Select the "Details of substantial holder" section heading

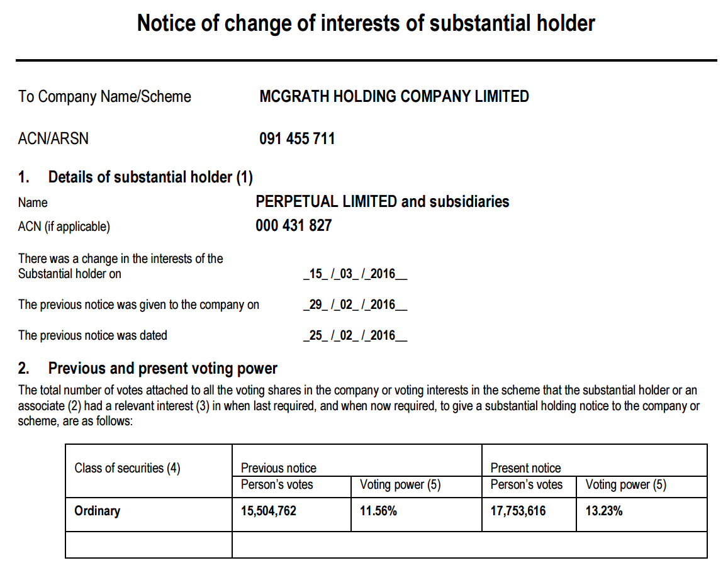150,177
